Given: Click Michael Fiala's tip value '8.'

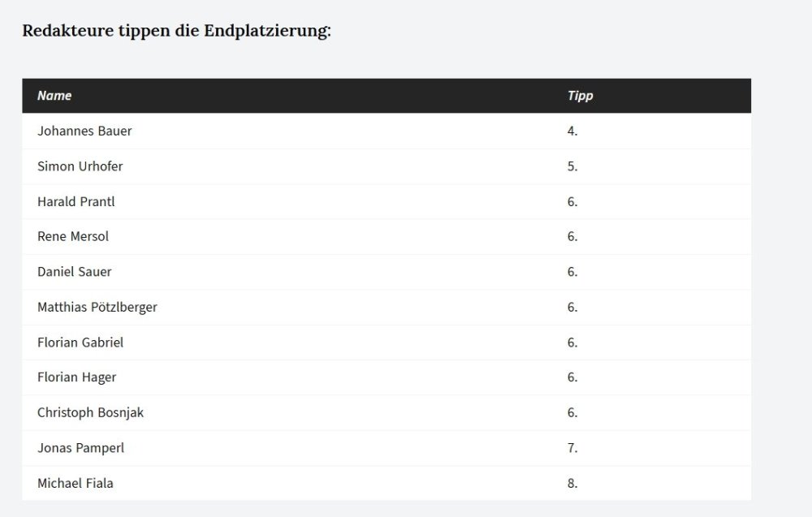Looking at the screenshot, I should click(572, 483).
